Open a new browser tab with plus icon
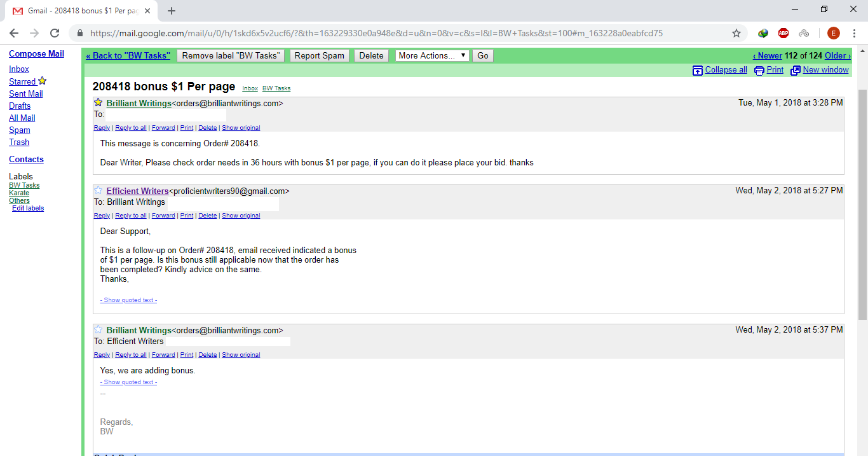Screen dimensions: 868x456 (x=172, y=11)
